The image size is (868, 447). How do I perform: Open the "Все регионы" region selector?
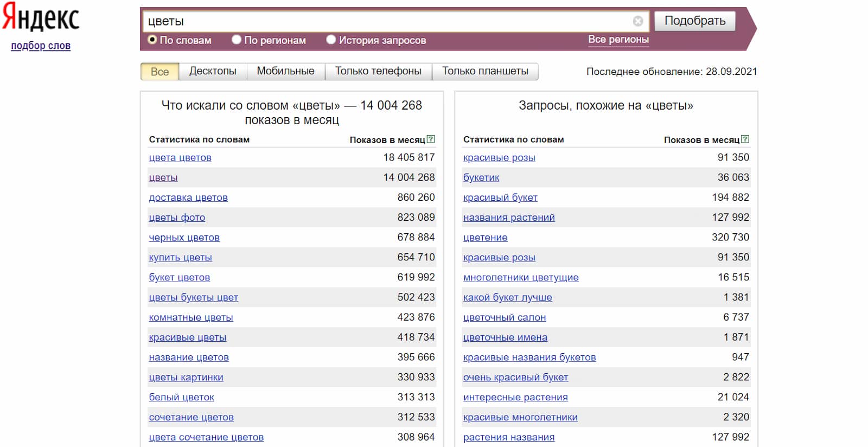pos(618,40)
